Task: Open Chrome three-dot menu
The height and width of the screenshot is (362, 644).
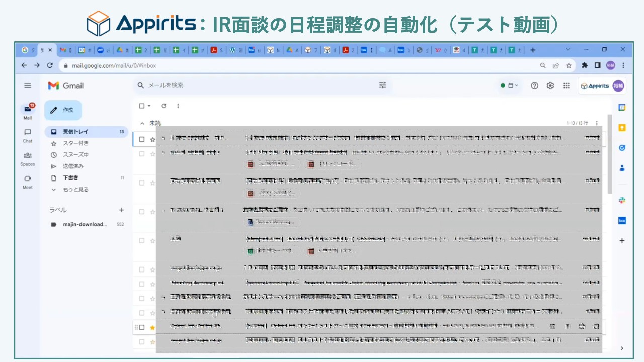Action: (623, 65)
